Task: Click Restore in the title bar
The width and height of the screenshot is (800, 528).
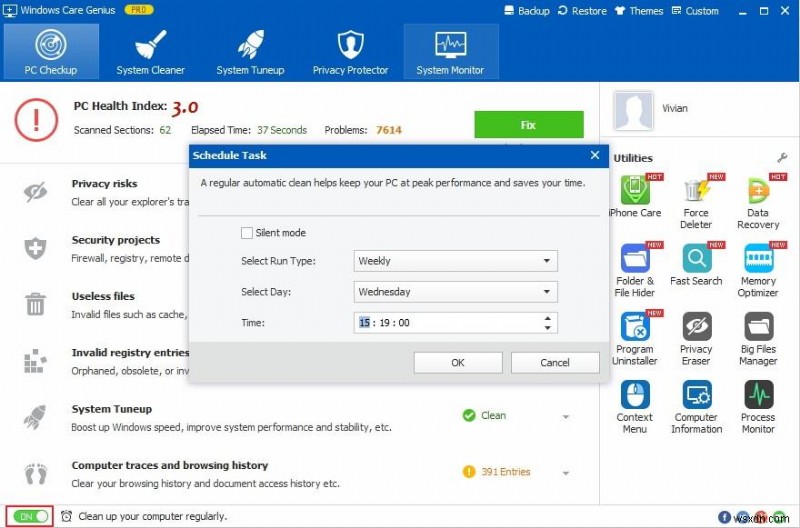Action: coord(582,11)
